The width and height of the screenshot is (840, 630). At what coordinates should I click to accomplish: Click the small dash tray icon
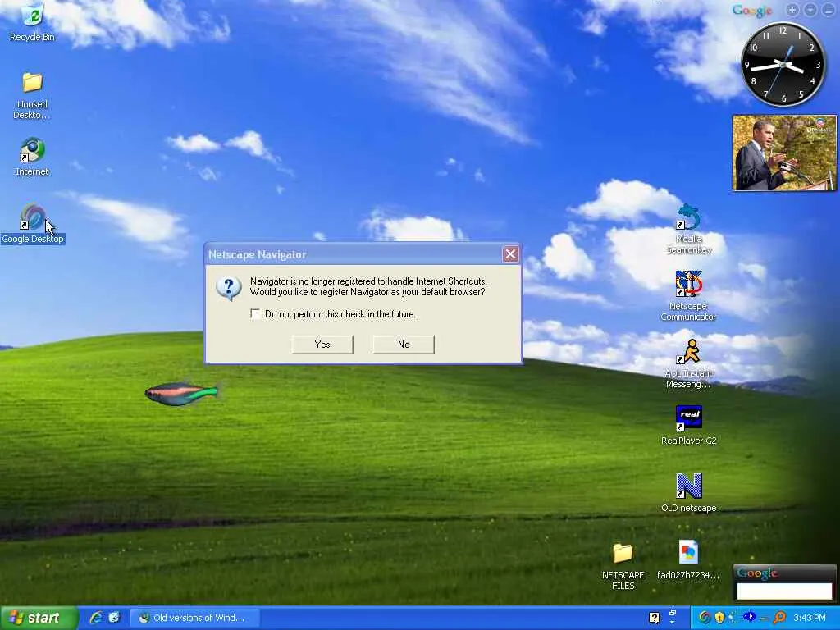763,619
